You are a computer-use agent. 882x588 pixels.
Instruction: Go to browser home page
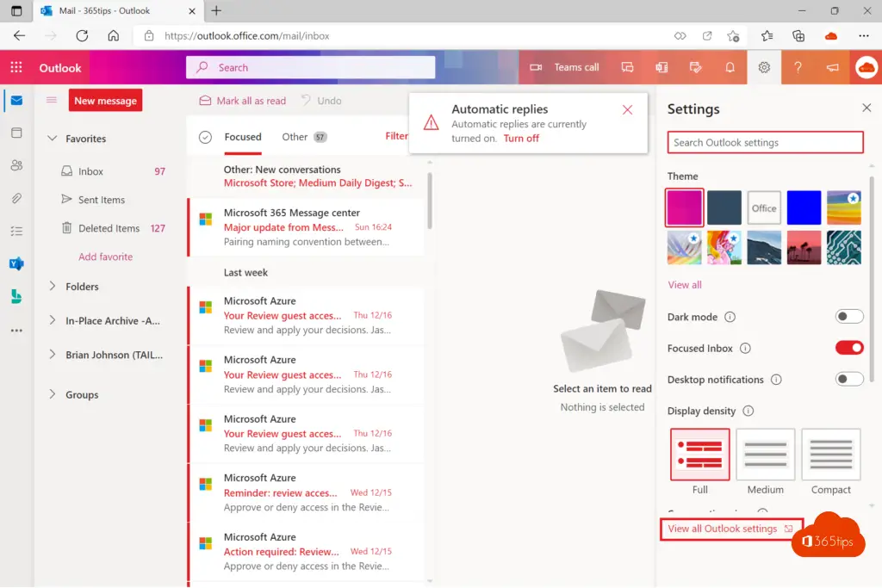tap(114, 35)
